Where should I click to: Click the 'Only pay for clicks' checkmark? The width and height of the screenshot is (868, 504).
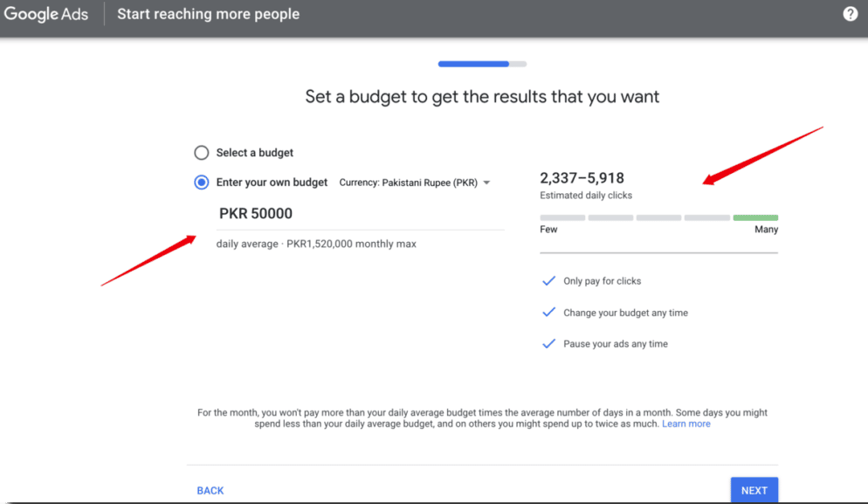548,280
